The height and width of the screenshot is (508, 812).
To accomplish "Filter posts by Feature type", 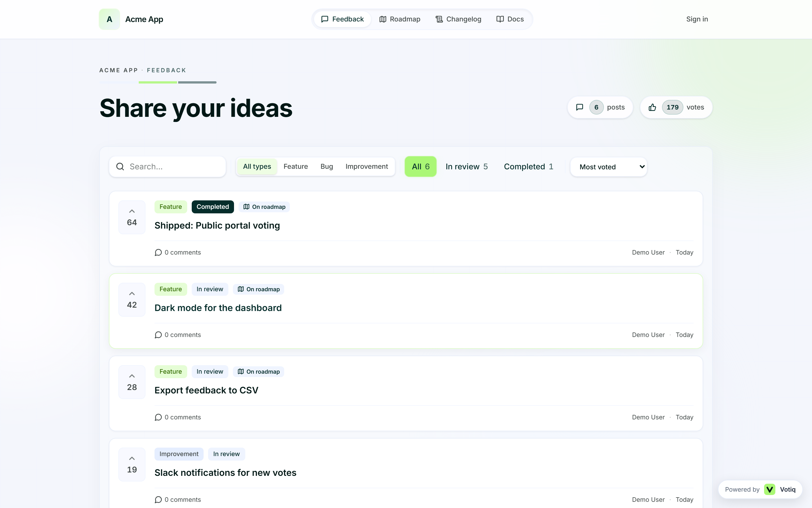I will coord(295,167).
